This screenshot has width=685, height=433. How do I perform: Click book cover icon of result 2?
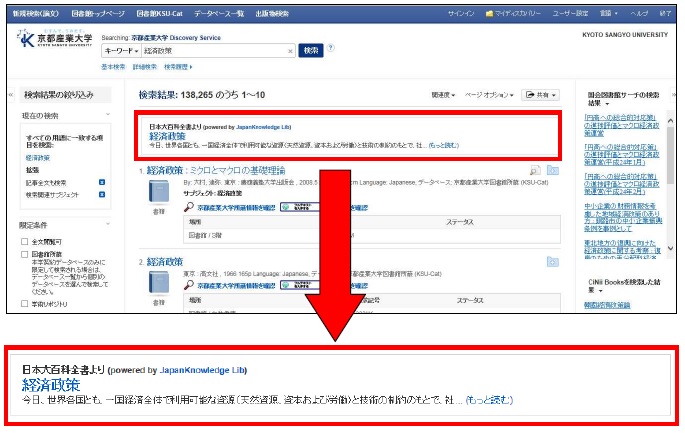tap(159, 282)
